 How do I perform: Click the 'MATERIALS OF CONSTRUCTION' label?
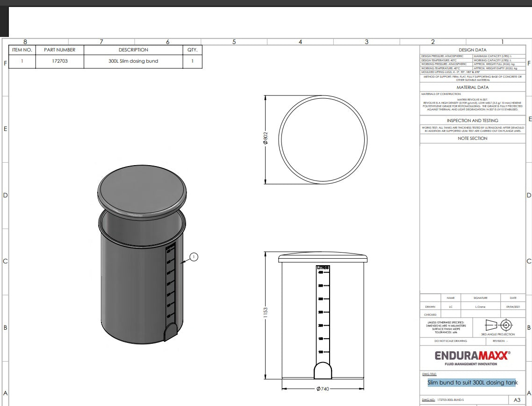click(441, 94)
